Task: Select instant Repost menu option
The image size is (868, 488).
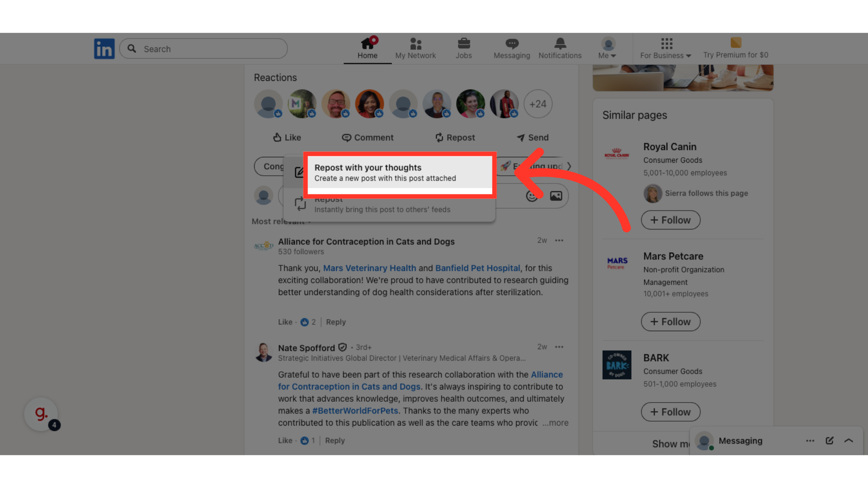Action: tap(382, 208)
